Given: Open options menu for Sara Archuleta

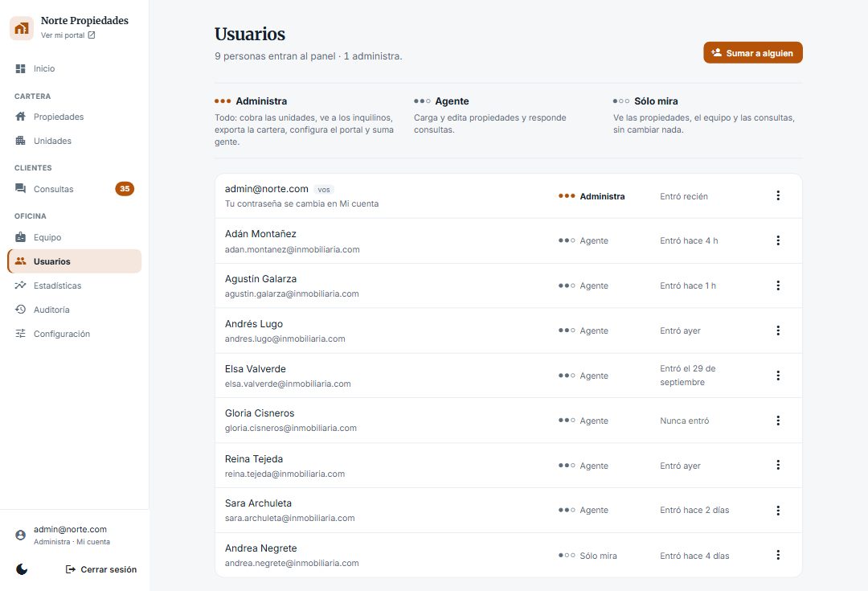Looking at the screenshot, I should pos(778,510).
